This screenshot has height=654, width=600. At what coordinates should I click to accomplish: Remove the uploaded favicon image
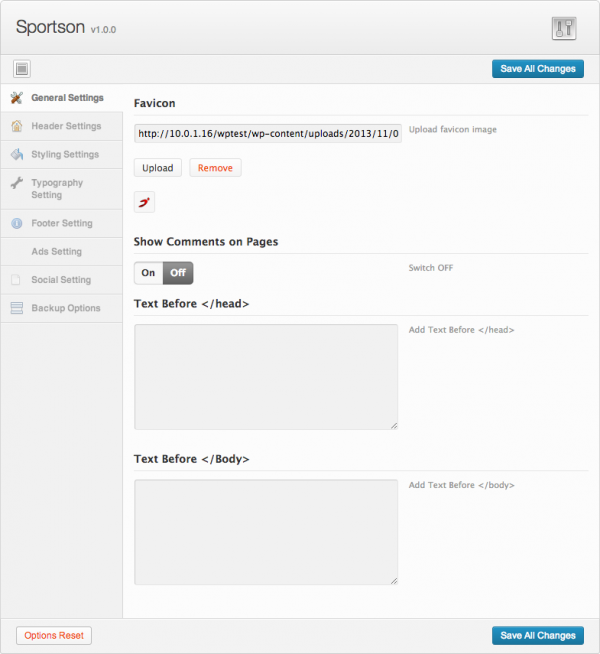(215, 168)
